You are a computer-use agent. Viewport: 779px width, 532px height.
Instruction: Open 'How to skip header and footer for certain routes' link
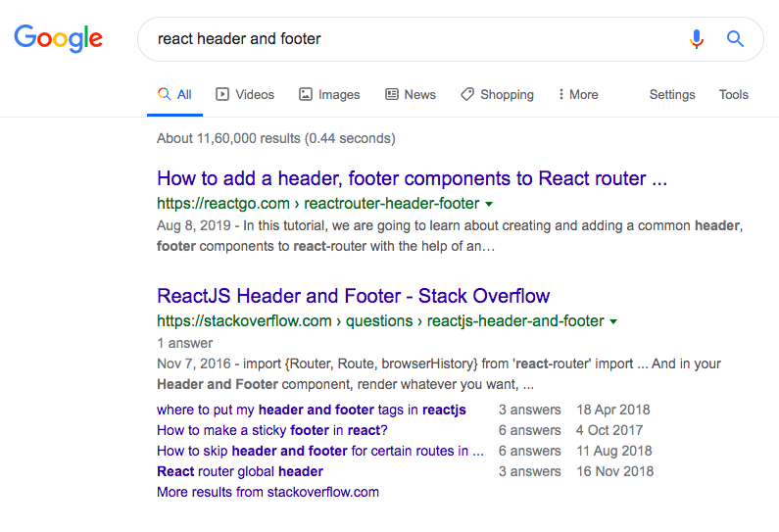point(320,451)
